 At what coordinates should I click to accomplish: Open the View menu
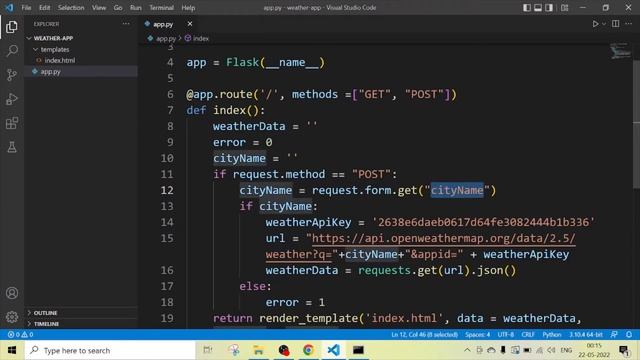coord(99,8)
